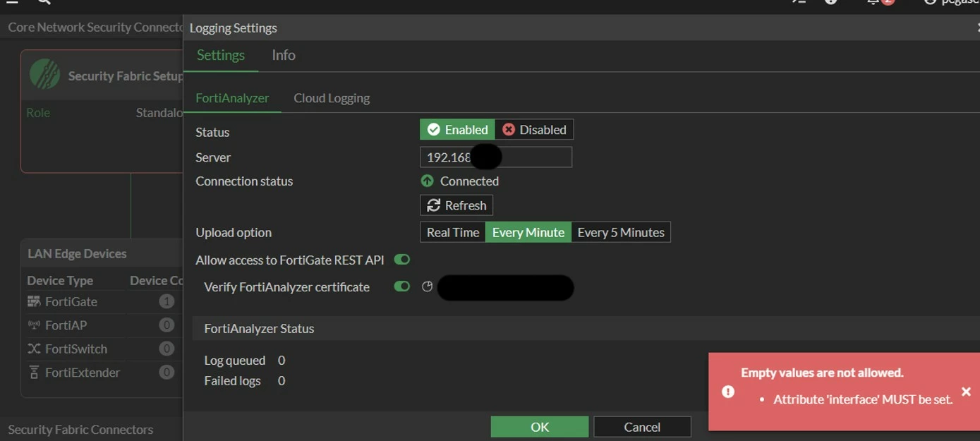
Task: Toggle Allow access to FortiGate REST API
Action: point(401,260)
